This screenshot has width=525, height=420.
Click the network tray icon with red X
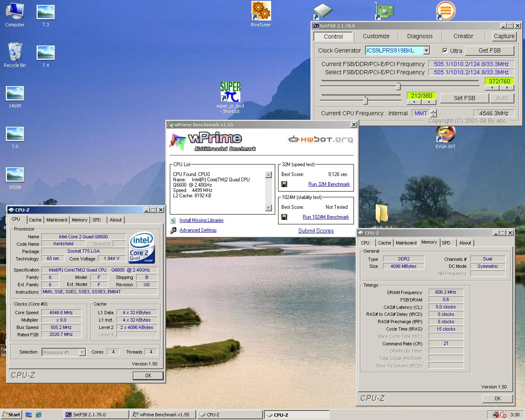click(x=496, y=415)
